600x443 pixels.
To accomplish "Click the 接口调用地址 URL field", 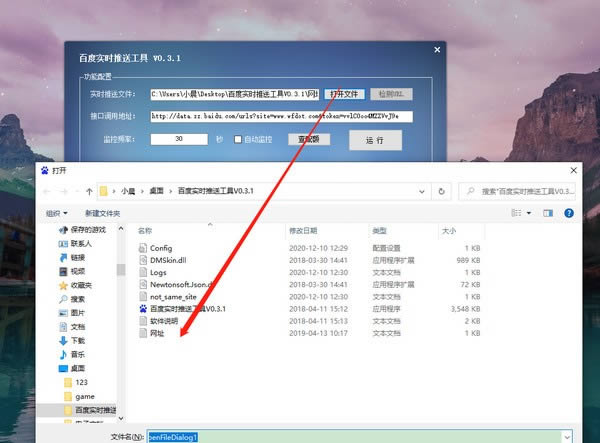I will point(275,116).
